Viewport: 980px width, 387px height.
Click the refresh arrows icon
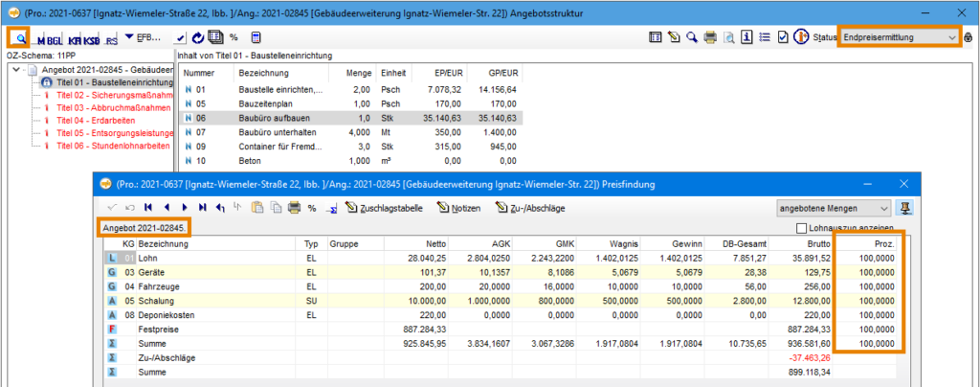click(x=198, y=38)
